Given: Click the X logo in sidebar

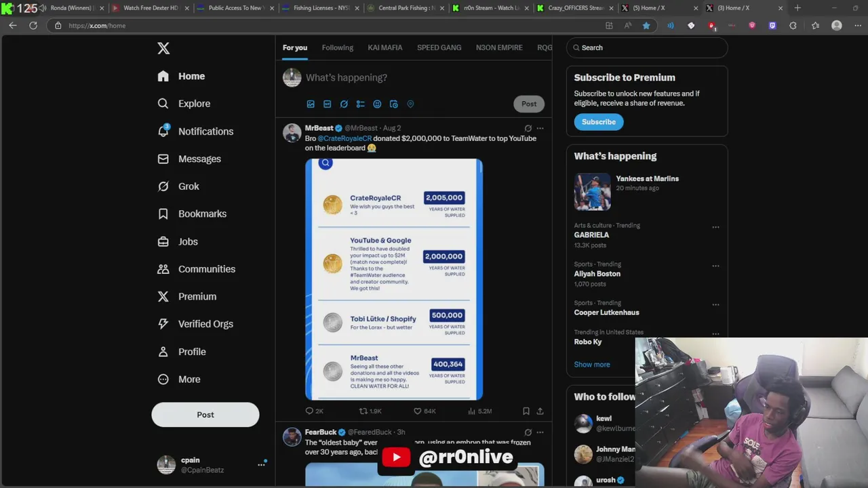Looking at the screenshot, I should [x=163, y=48].
